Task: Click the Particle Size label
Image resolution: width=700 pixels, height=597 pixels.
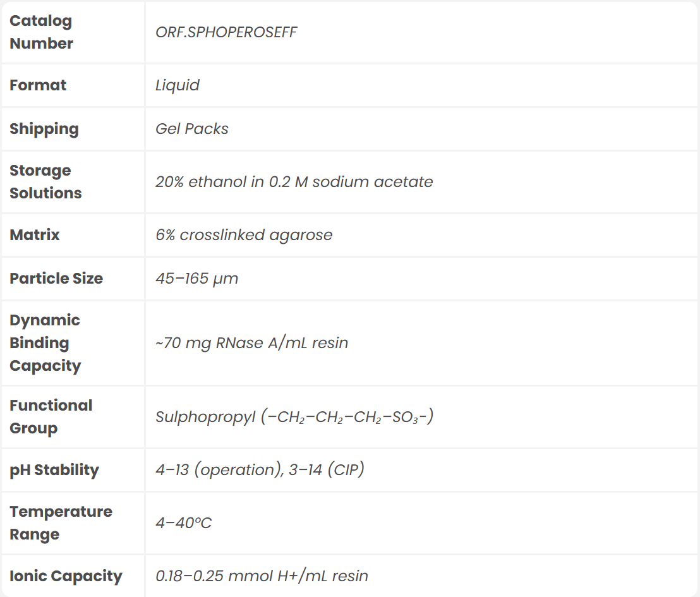Action: click(56, 279)
